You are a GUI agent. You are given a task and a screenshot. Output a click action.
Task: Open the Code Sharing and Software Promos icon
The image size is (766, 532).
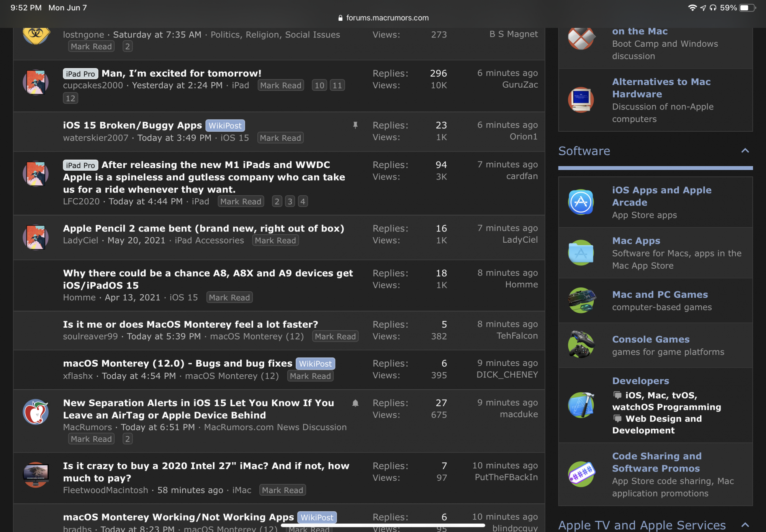pyautogui.click(x=581, y=474)
